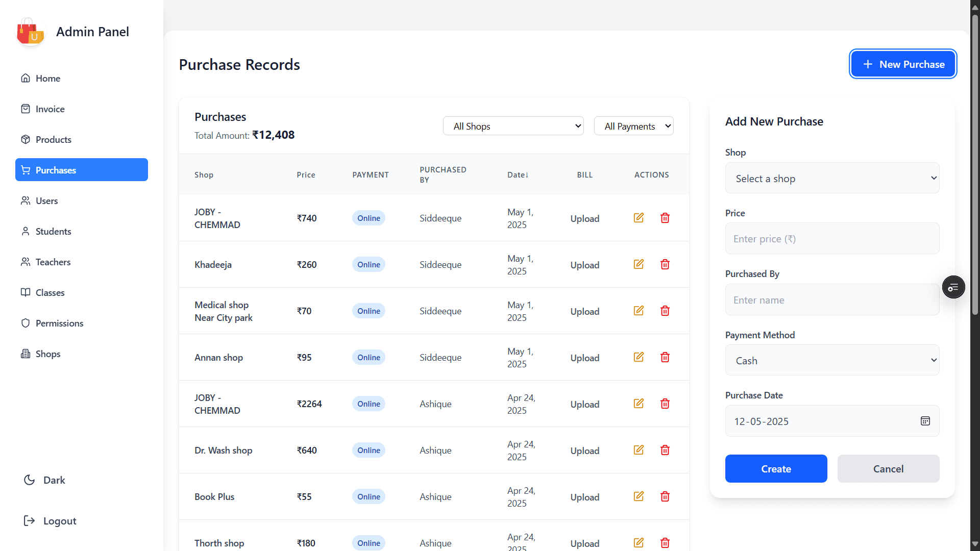Open the calendar picker in Purchase Date
The image size is (980, 551).
(x=925, y=421)
